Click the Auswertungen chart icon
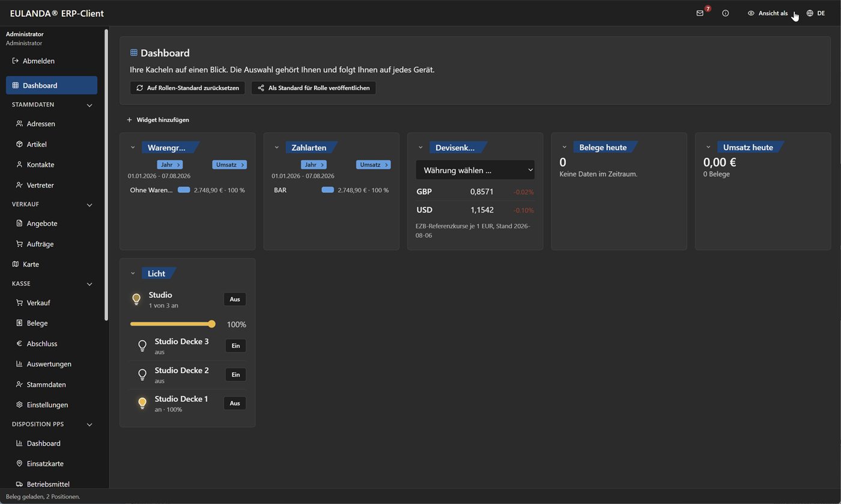 click(19, 364)
